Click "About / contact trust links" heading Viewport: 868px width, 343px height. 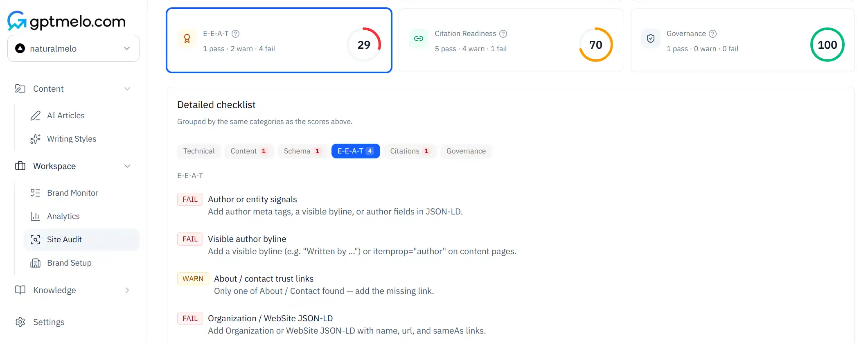264,279
